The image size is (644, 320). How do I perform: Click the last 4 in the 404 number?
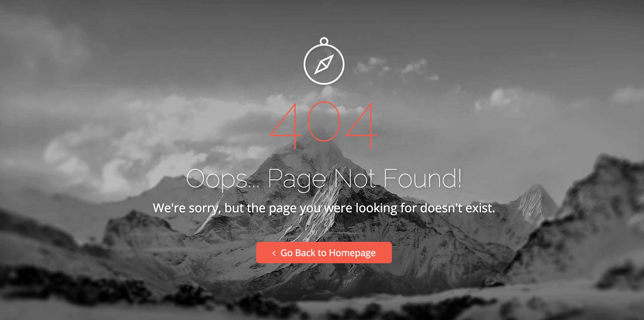[x=362, y=125]
